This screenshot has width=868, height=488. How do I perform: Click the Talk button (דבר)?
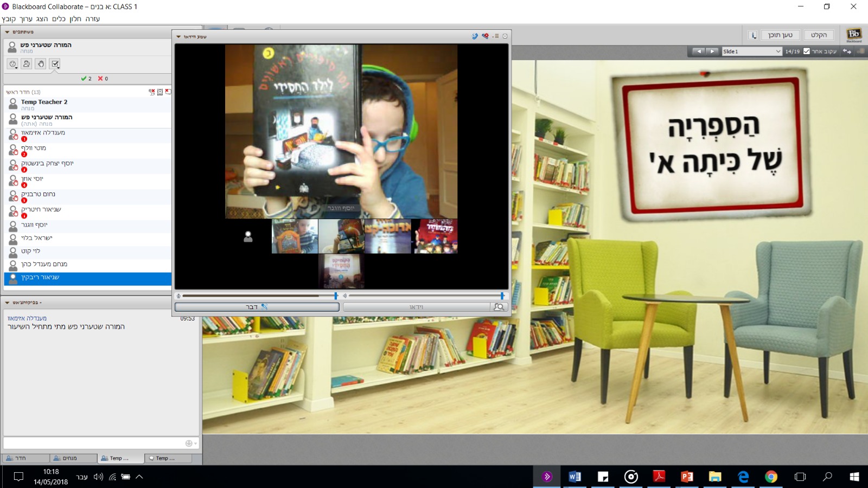[257, 307]
